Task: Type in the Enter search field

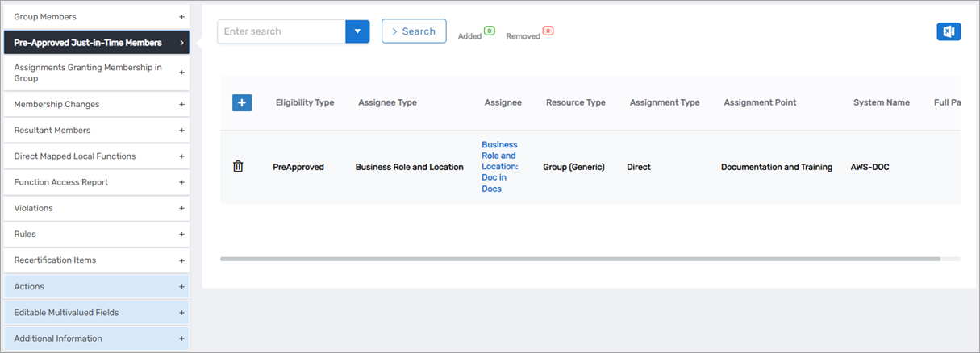Action: point(281,31)
